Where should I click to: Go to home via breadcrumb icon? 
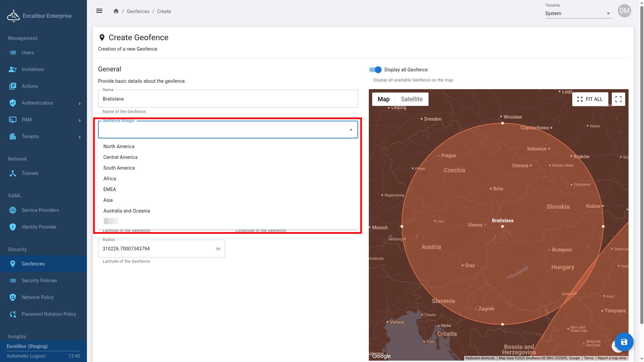click(x=116, y=11)
